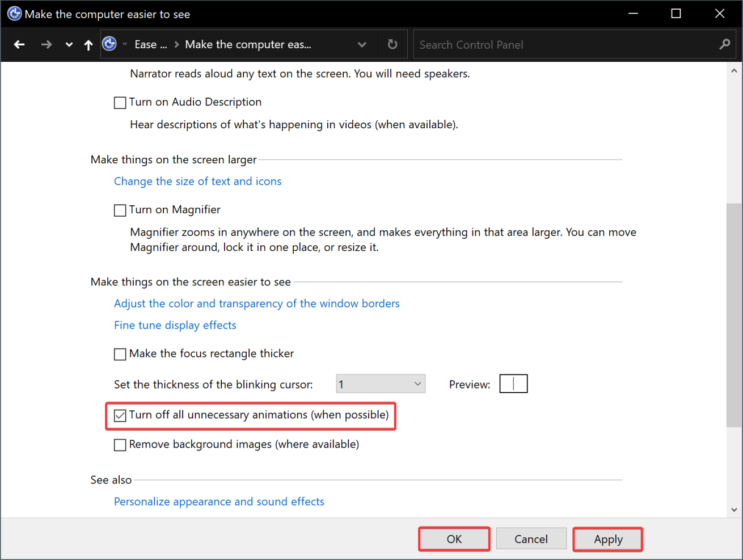
Task: Open the Recent locations dropdown arrow
Action: click(x=69, y=45)
